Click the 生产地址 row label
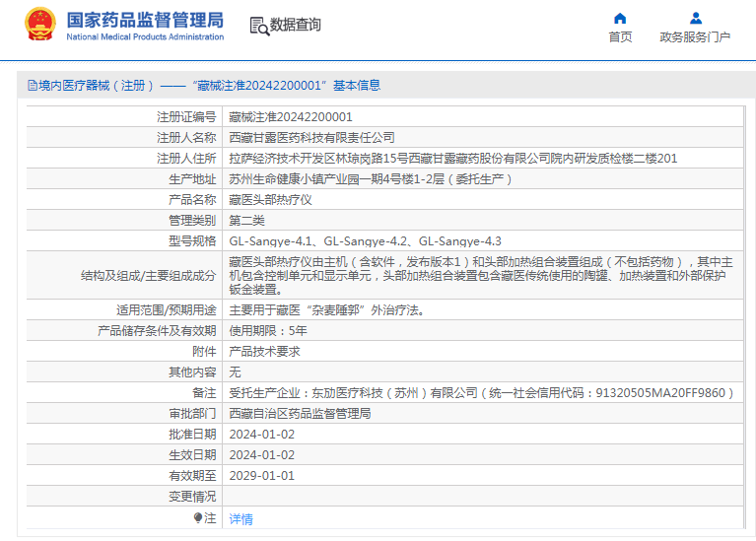The height and width of the screenshot is (541, 756). [192, 179]
